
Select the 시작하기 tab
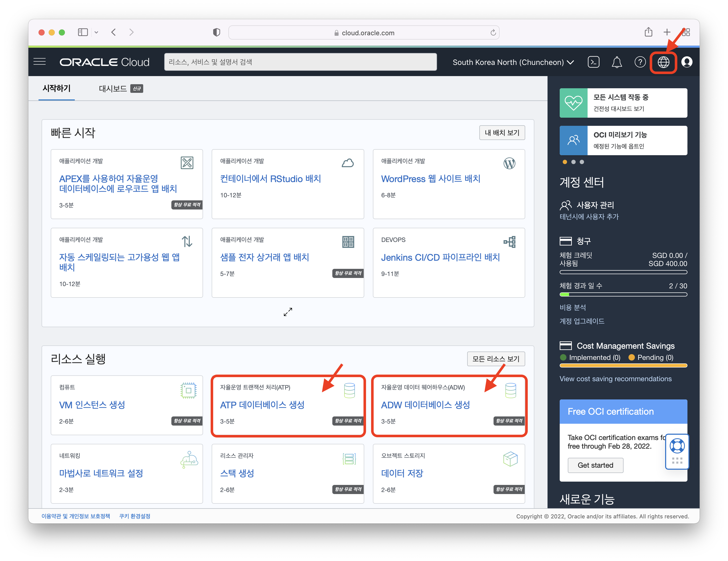(56, 89)
